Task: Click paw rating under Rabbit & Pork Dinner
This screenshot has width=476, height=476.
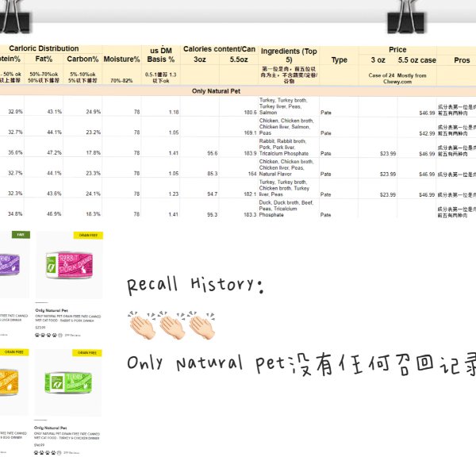Action: coord(48,335)
